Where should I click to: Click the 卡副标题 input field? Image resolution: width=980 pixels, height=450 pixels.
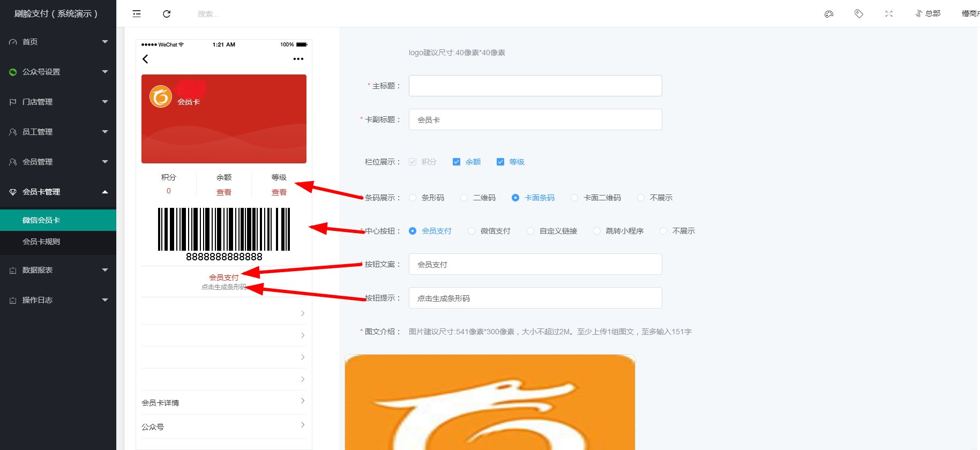pos(535,119)
